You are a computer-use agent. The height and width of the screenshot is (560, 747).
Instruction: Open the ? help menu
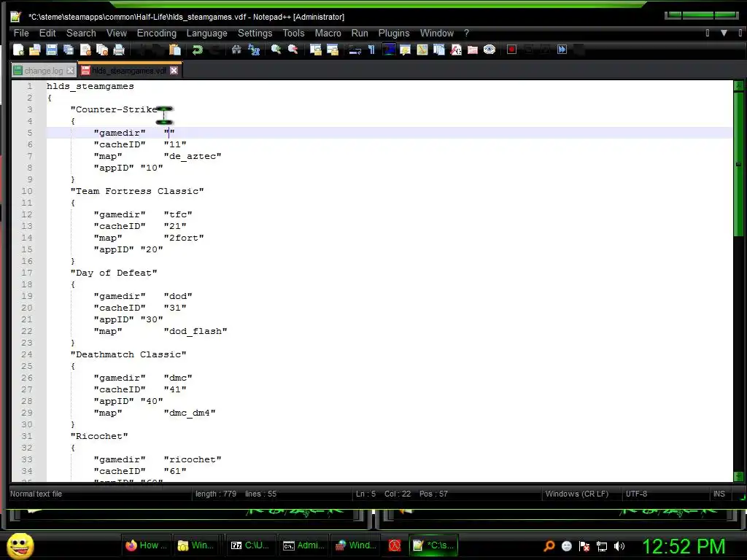(466, 33)
